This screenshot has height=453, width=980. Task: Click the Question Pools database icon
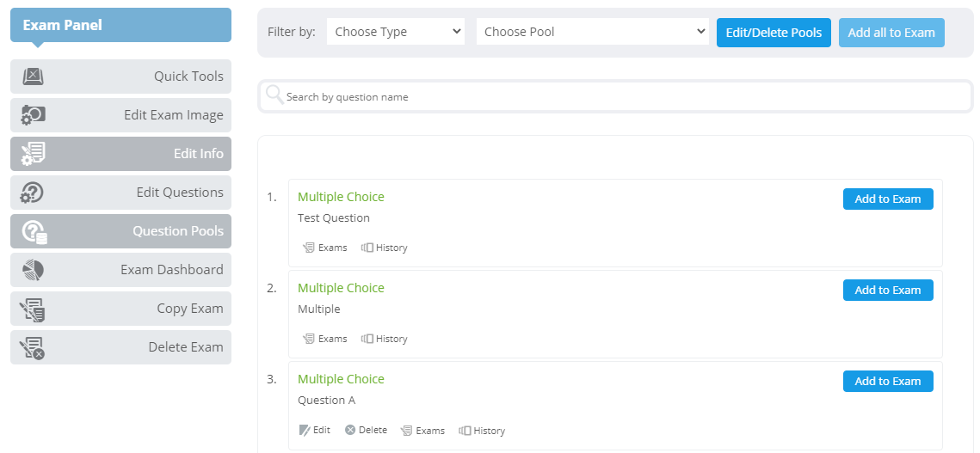click(34, 232)
